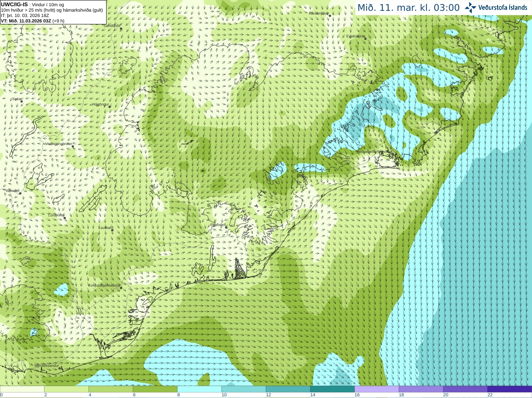This screenshot has height=398, width=532.
Task: Pick the 12–14 m/s legend color swatch
Action: point(288,389)
